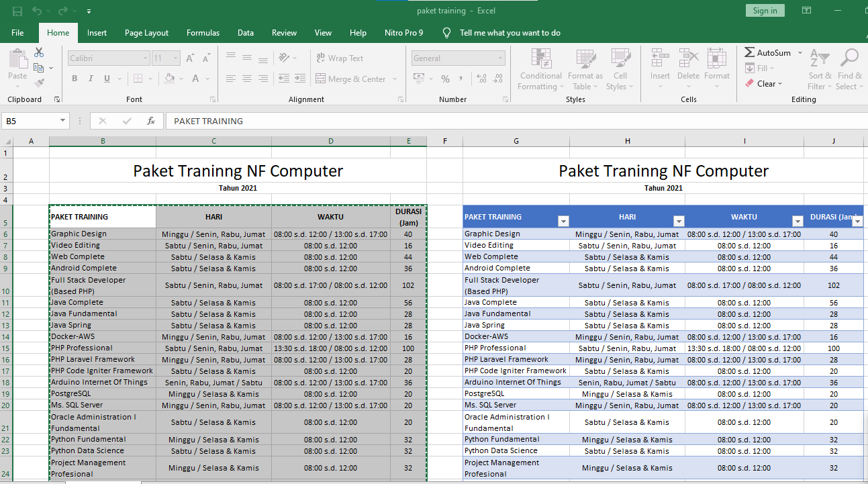
Task: Open Format as Table gallery
Action: pyautogui.click(x=584, y=69)
